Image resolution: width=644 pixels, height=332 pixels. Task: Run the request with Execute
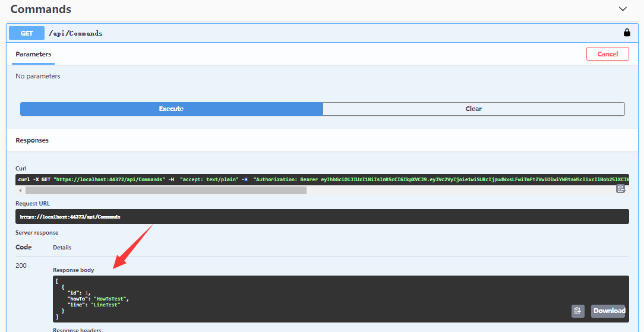pyautogui.click(x=171, y=109)
